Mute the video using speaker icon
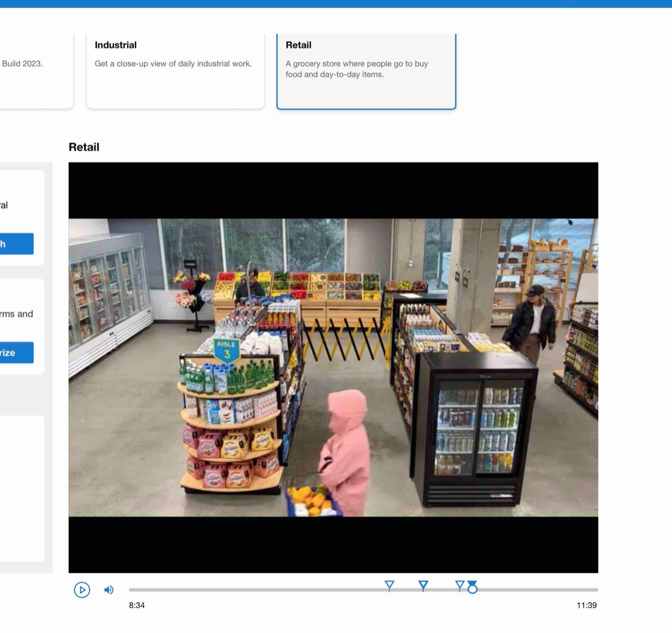672x633 pixels. point(109,589)
